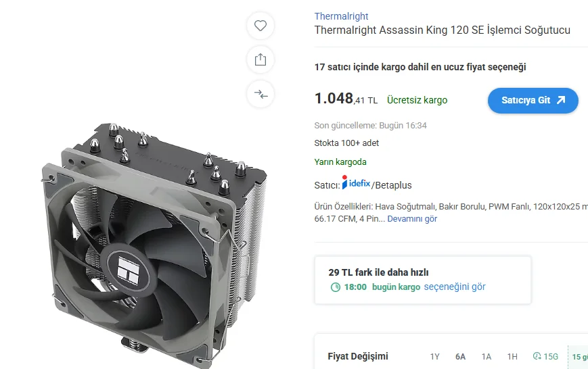This screenshot has height=369, width=588.
Task: Open the Thermalright brand link
Action: [341, 16]
